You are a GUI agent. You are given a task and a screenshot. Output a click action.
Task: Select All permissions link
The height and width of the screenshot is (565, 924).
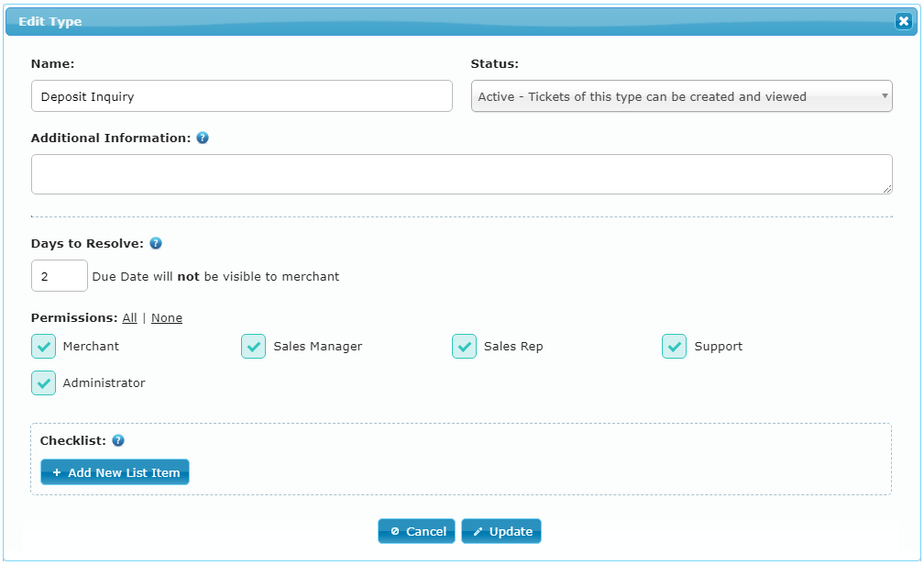click(129, 318)
